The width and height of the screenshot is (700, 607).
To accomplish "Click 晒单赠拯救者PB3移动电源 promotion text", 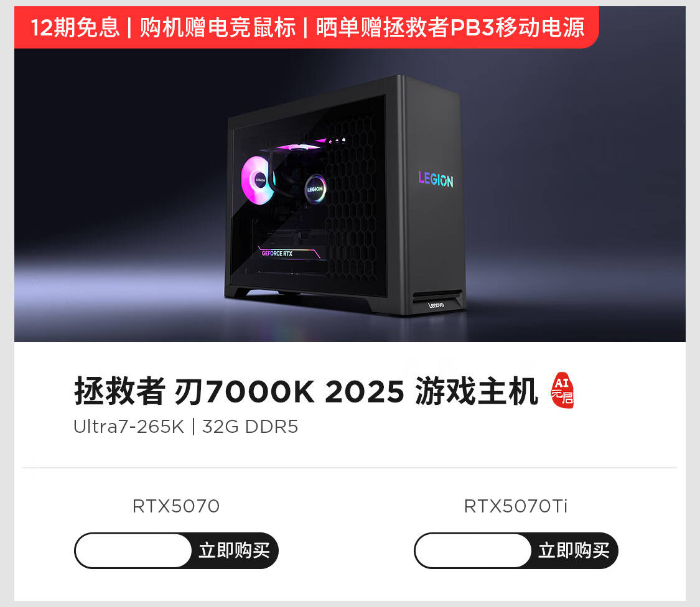I will pos(450,27).
